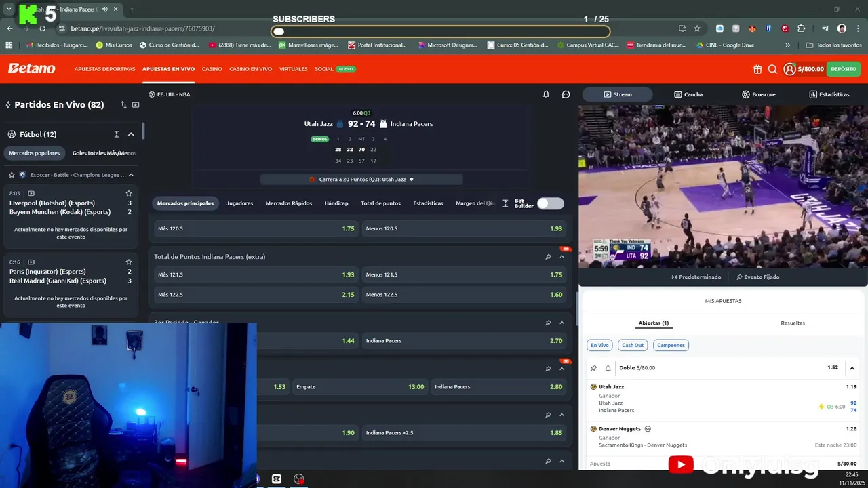Bet on Menos 122.5 at 1.60

click(x=465, y=295)
